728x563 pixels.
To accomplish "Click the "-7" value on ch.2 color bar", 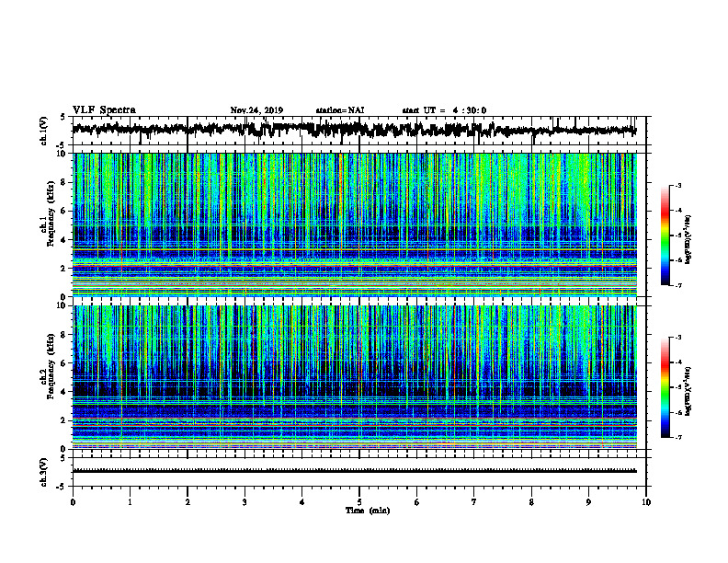I will (x=678, y=438).
